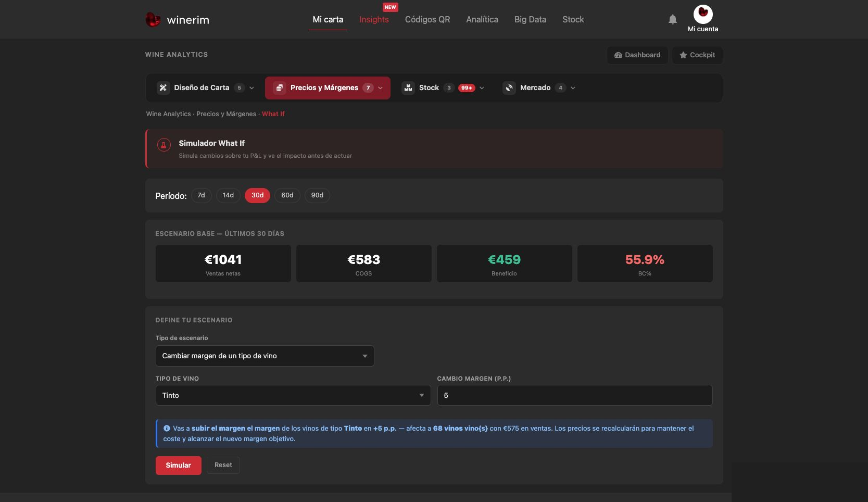
Task: Open the Tipo de escenario dropdown
Action: 265,356
